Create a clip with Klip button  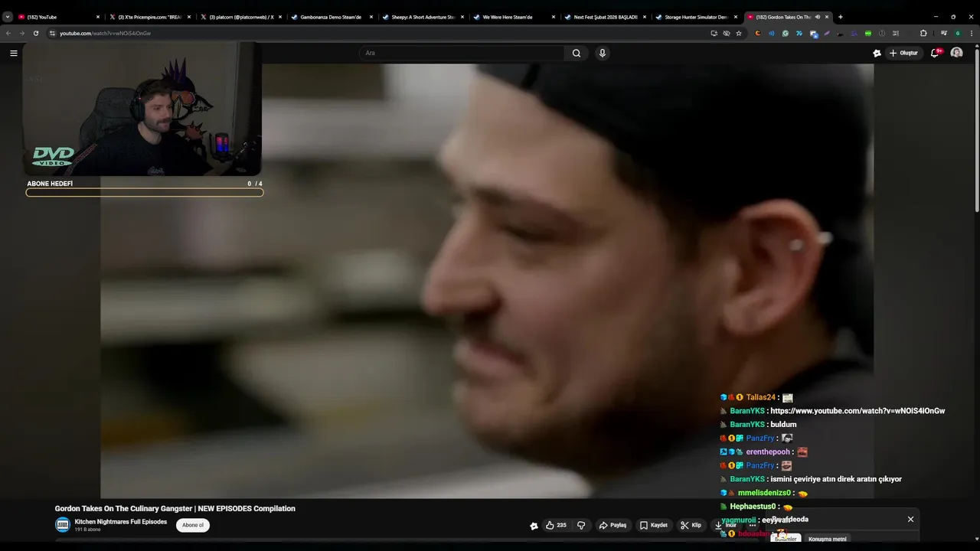pyautogui.click(x=691, y=525)
